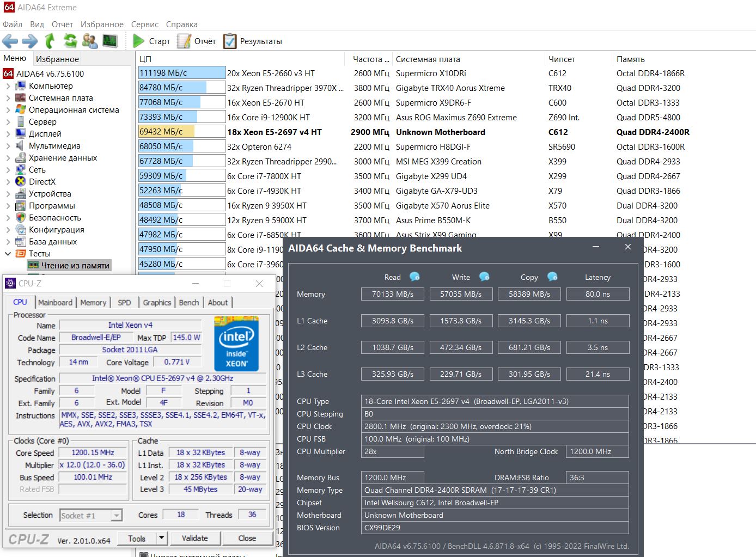Open the Tools dropdown arrow in CPU-Z
The image size is (756, 557).
(161, 538)
